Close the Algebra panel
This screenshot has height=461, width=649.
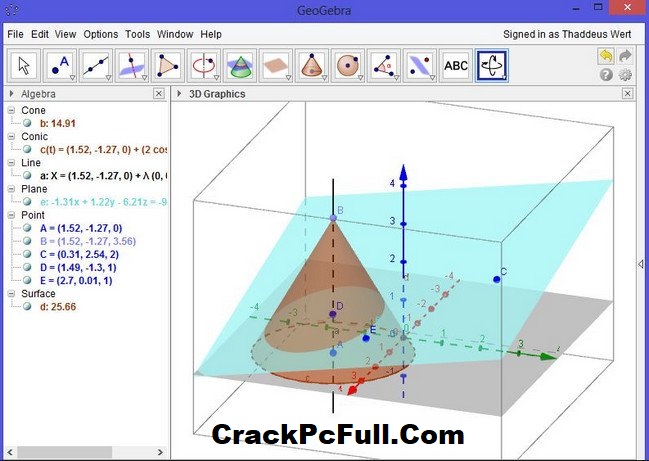pos(158,94)
